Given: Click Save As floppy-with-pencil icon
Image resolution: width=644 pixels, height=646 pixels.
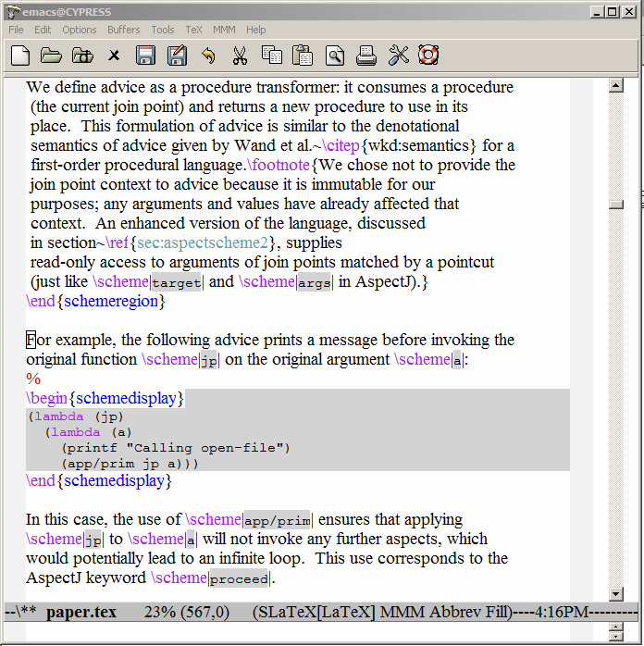Looking at the screenshot, I should (x=177, y=56).
